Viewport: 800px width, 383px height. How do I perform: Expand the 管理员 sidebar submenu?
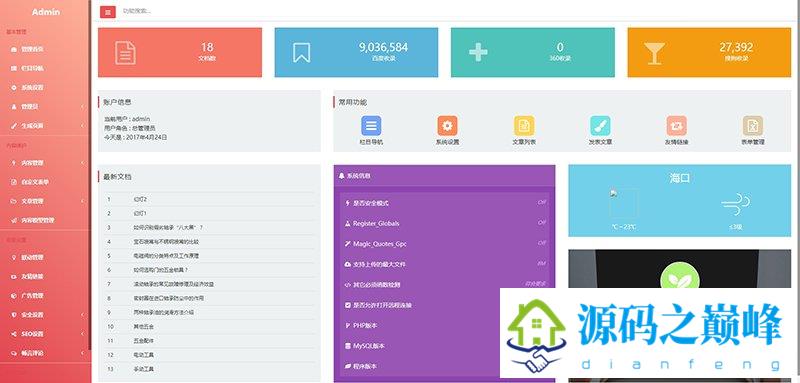pyautogui.click(x=45, y=107)
